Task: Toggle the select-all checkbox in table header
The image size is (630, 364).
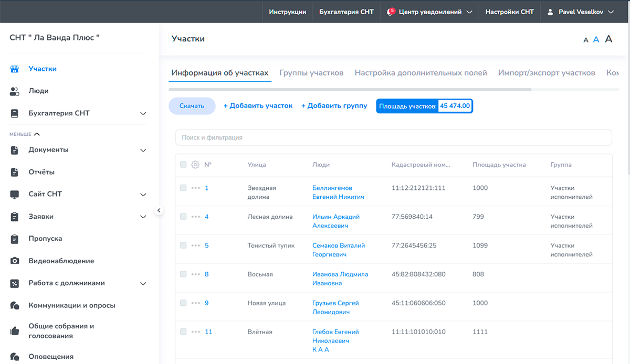Action: (183, 164)
